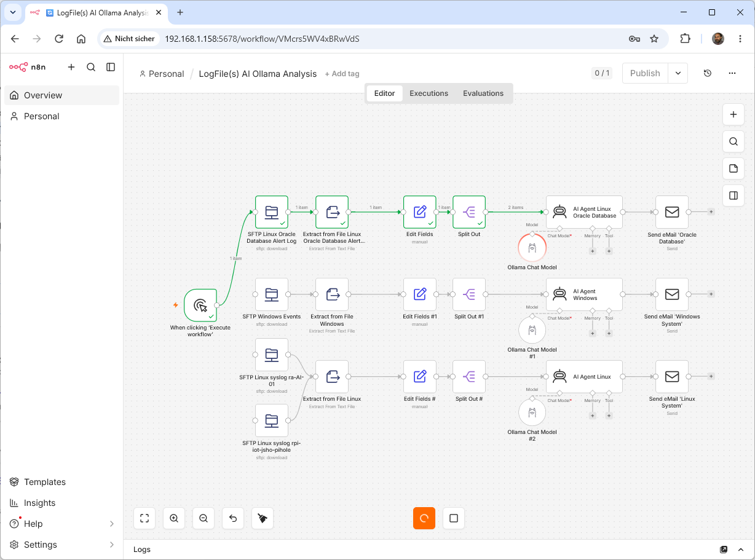Toggle the right side panel button
The image size is (755, 560).
coord(733,195)
